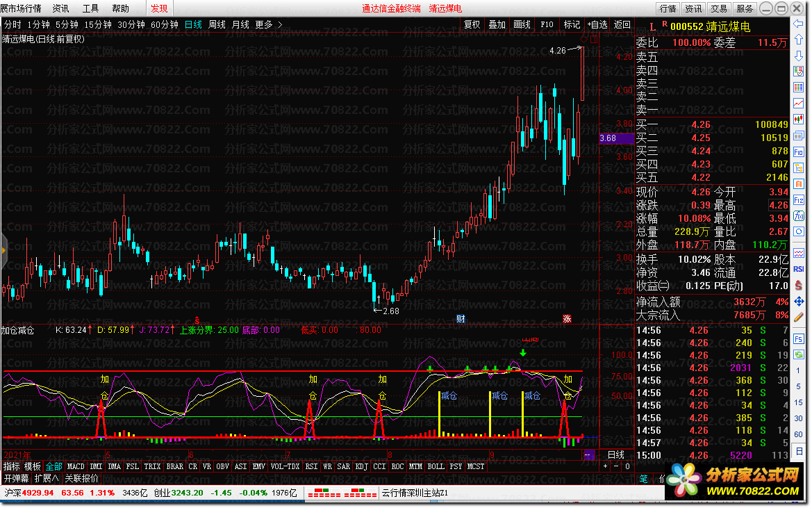Switch to the 模板 tab
The width and height of the screenshot is (812, 508).
coord(33,466)
